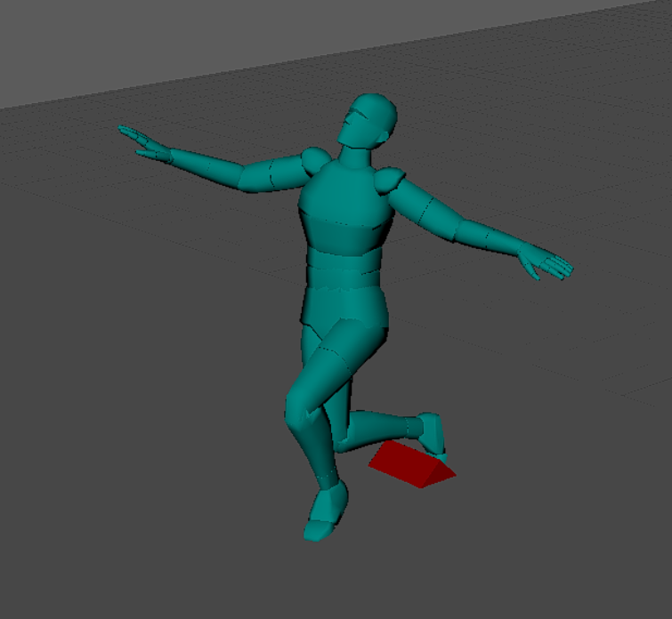Select the foot resting on the red wedge

pyautogui.click(x=433, y=436)
